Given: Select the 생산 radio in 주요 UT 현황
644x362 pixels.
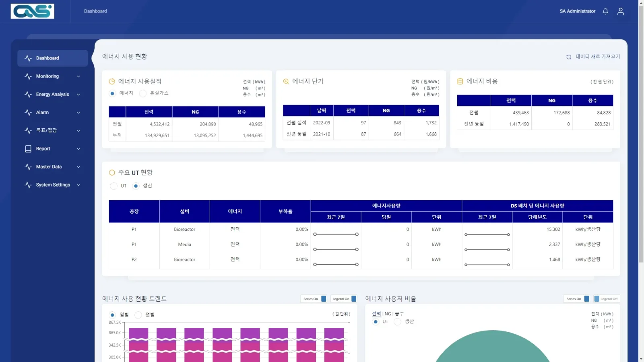Looking at the screenshot, I should (x=136, y=186).
